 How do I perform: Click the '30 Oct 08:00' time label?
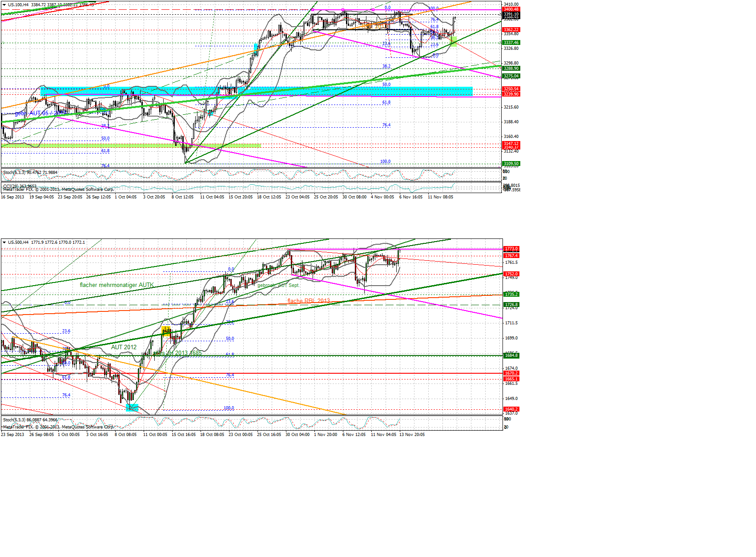point(354,197)
